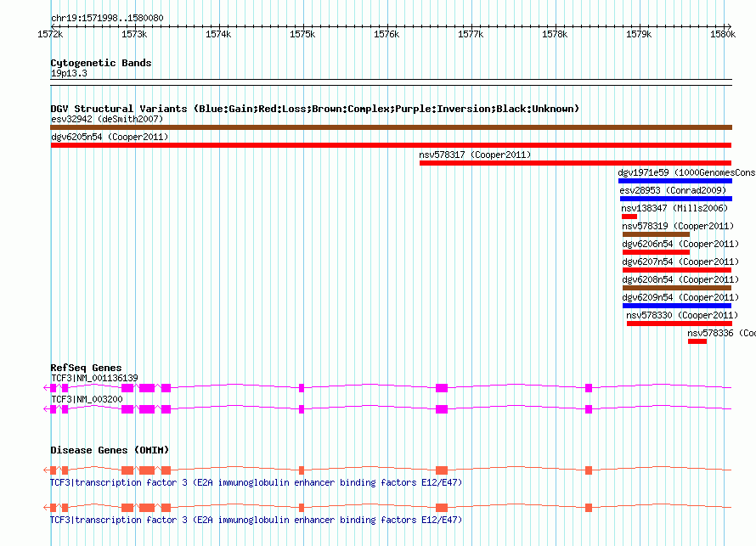Click the esv32942 brown variant bar
This screenshot has height=546, width=756.
click(x=391, y=127)
